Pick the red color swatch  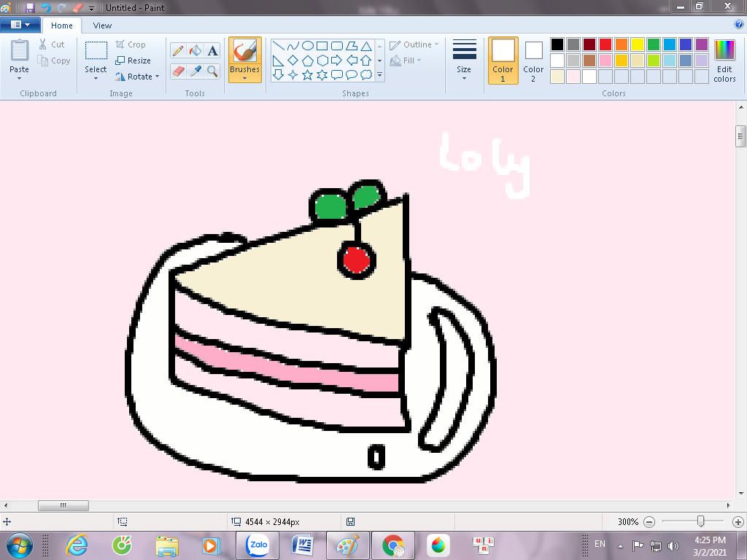(605, 44)
